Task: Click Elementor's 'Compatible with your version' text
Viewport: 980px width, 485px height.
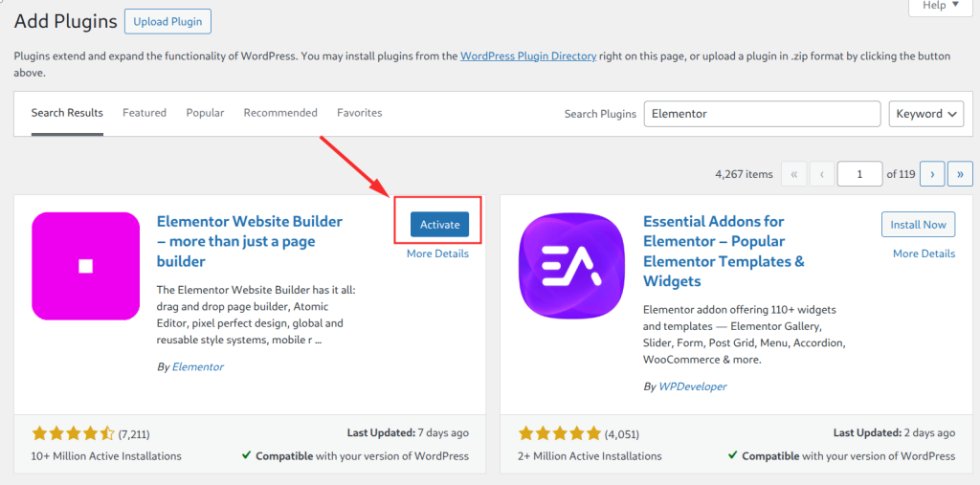Action: coord(362,456)
